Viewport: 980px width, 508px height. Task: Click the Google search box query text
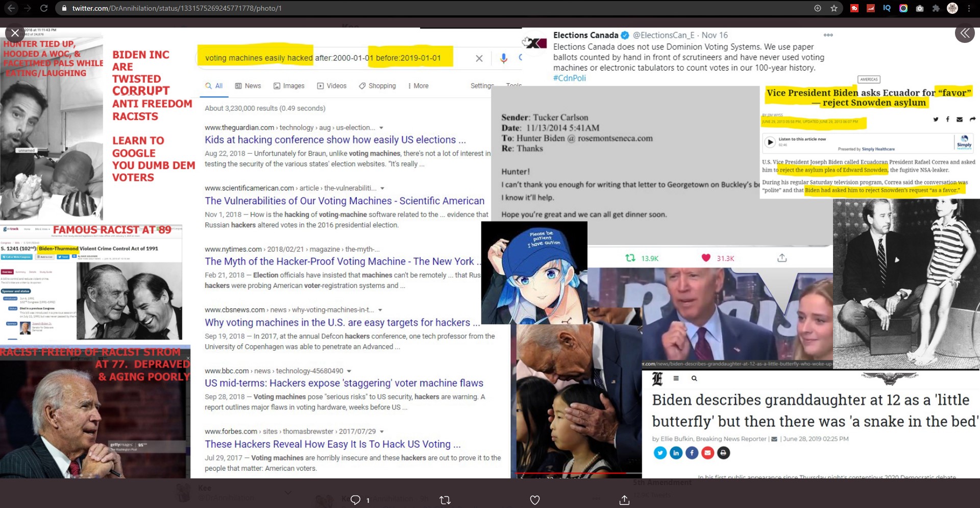coord(323,58)
